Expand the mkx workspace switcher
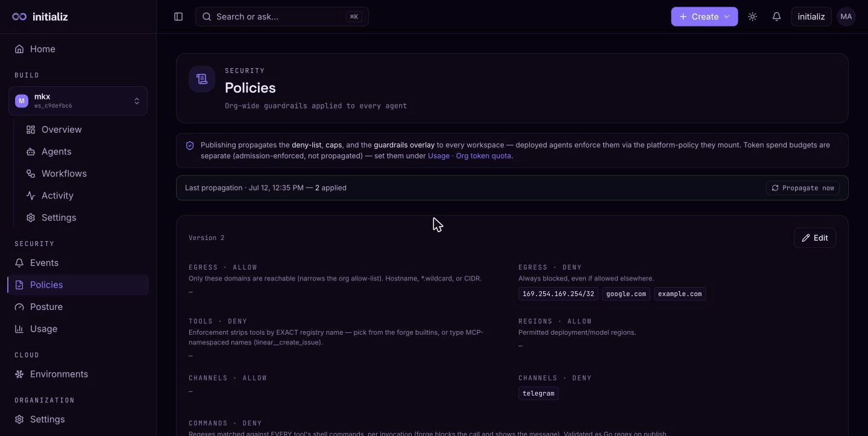 (78, 101)
